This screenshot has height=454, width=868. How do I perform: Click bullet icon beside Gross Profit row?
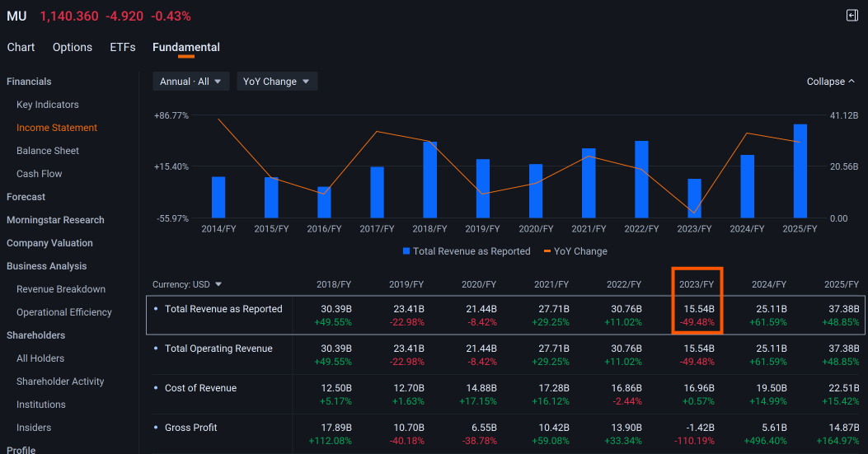point(156,428)
